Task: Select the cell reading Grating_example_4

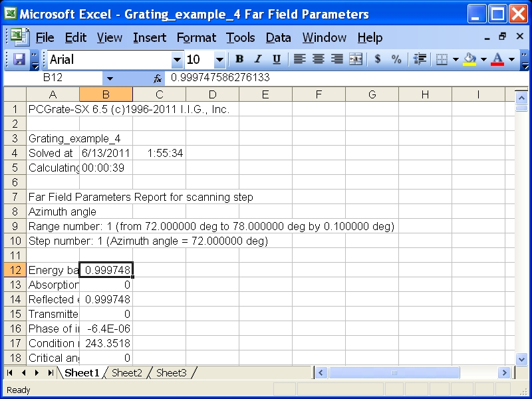Action: [53, 139]
